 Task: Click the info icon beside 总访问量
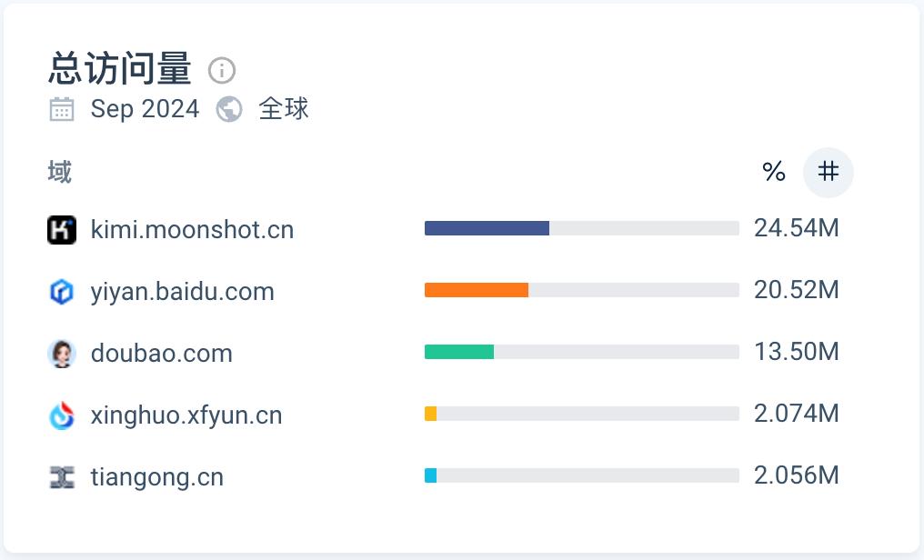(222, 70)
